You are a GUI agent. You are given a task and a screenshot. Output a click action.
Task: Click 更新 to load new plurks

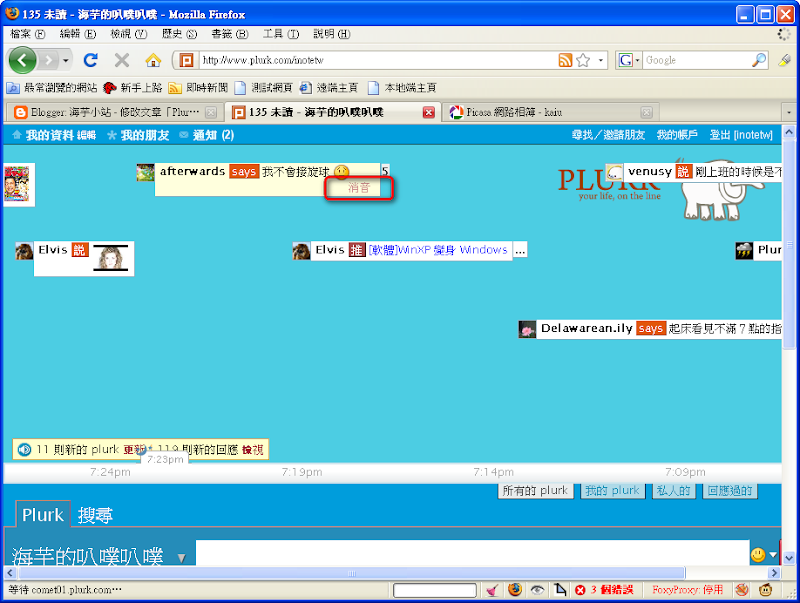click(134, 449)
